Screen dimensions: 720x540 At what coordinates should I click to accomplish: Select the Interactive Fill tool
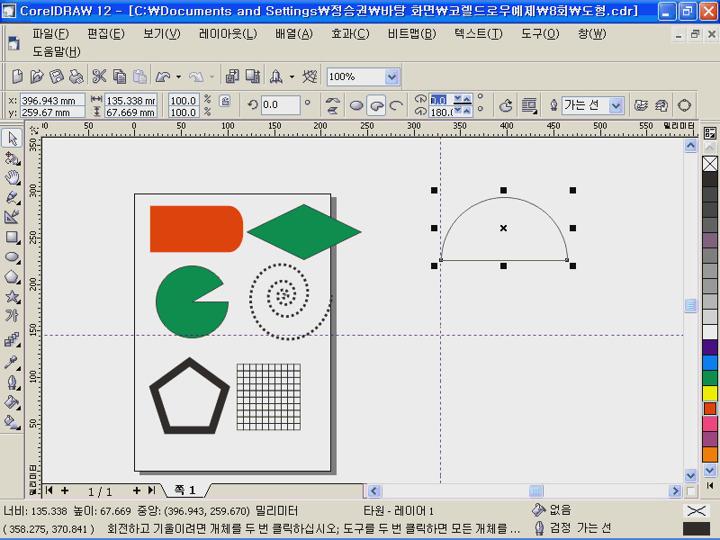pyautogui.click(x=12, y=422)
